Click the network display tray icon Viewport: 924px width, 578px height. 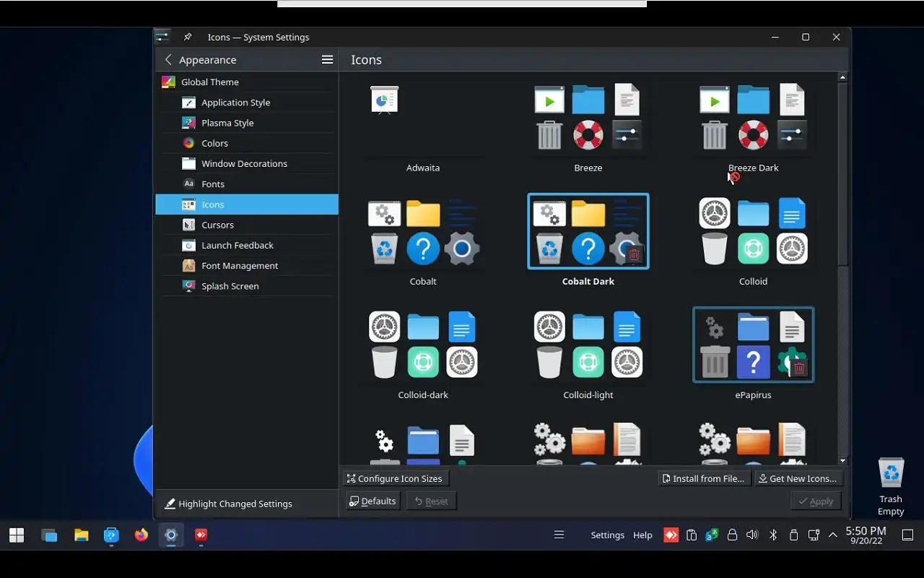click(813, 535)
